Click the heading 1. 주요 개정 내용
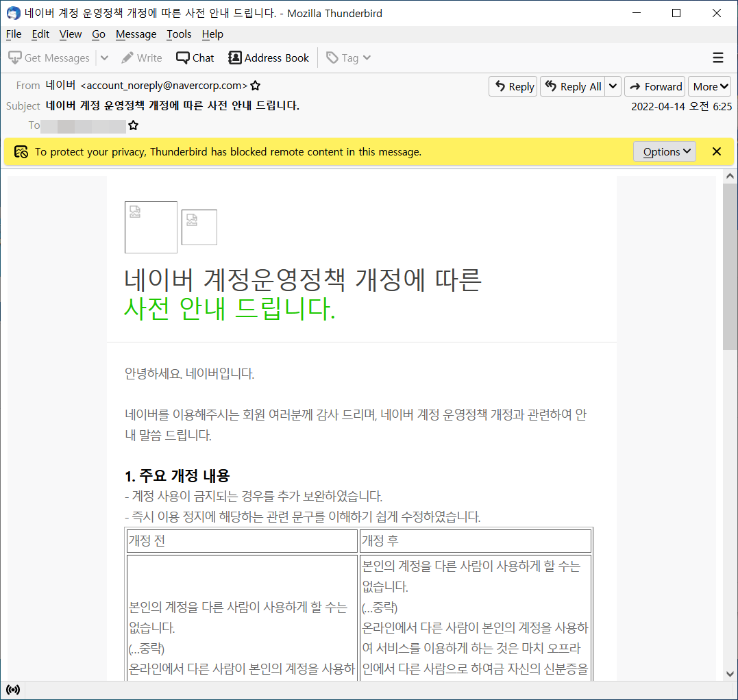The height and width of the screenshot is (700, 738). 177,475
